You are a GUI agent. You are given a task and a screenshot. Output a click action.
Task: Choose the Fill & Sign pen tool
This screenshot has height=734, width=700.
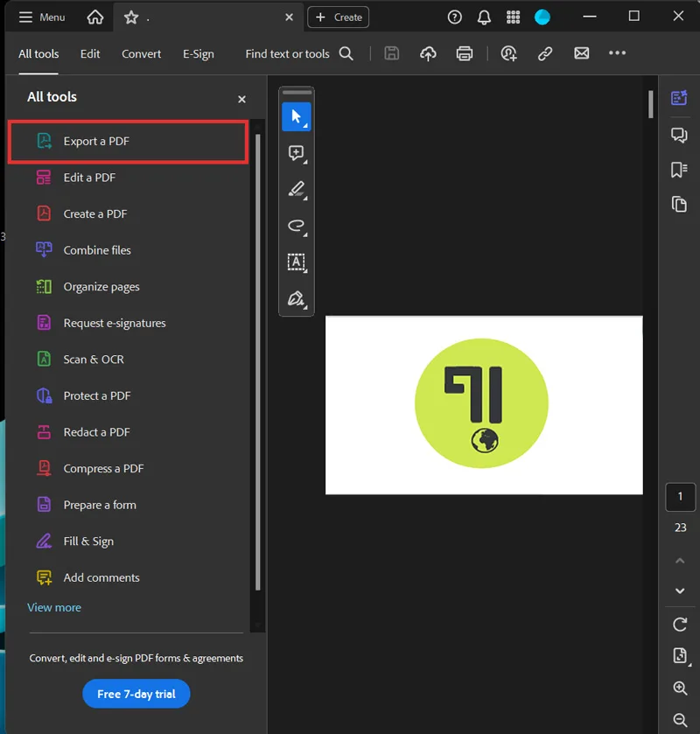(x=297, y=298)
